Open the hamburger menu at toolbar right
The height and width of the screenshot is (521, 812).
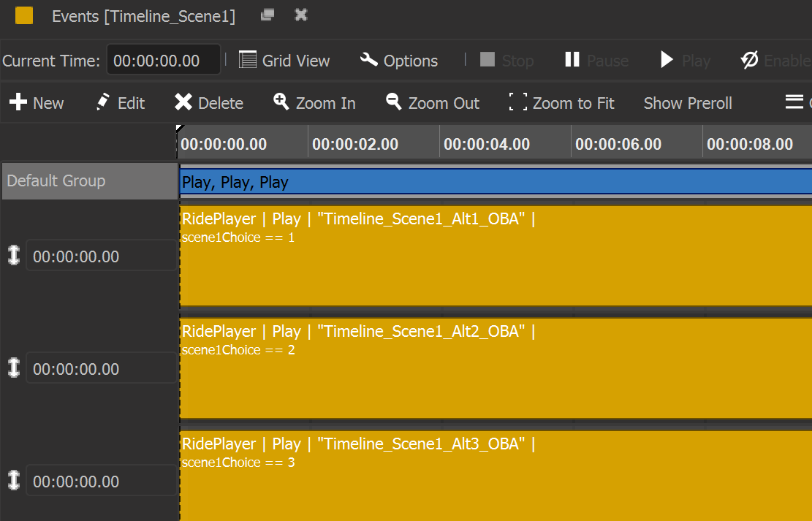794,102
